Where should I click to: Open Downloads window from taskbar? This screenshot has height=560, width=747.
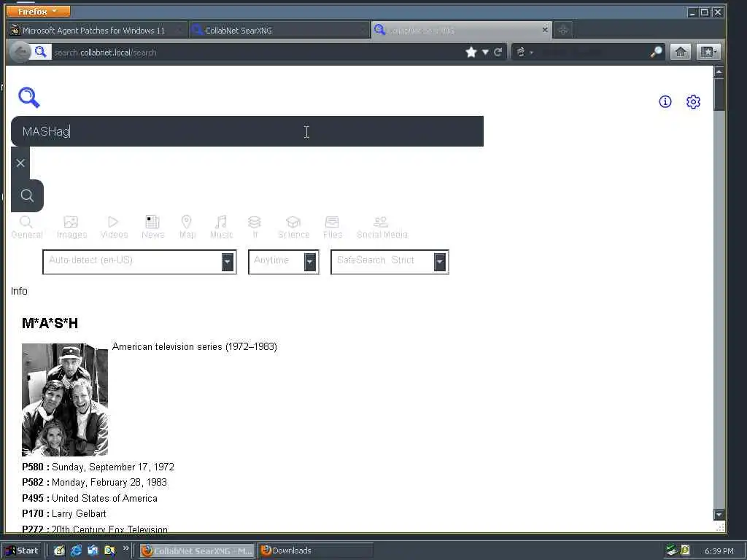pyautogui.click(x=315, y=551)
